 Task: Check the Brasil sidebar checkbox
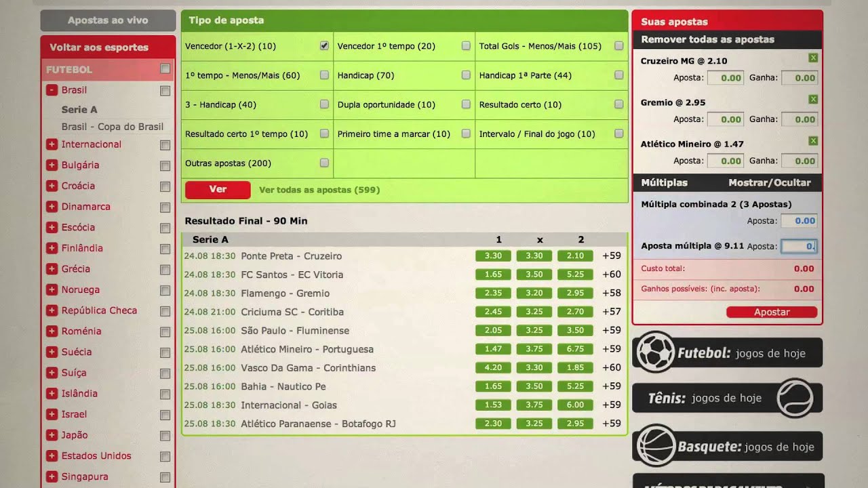[165, 90]
